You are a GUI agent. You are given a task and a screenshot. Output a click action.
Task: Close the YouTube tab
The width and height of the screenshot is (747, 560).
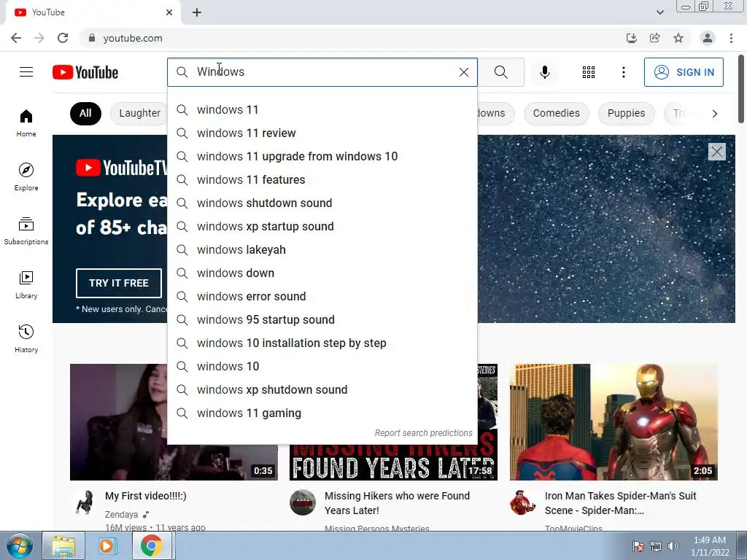click(169, 12)
